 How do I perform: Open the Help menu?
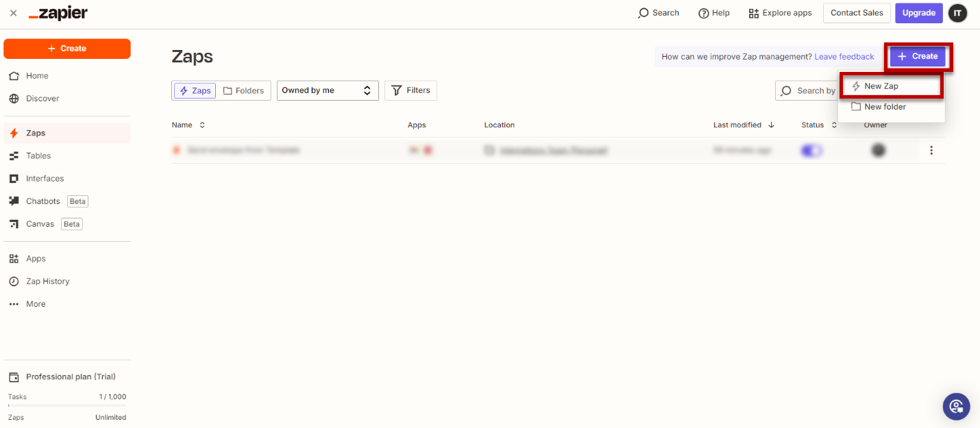tap(714, 13)
